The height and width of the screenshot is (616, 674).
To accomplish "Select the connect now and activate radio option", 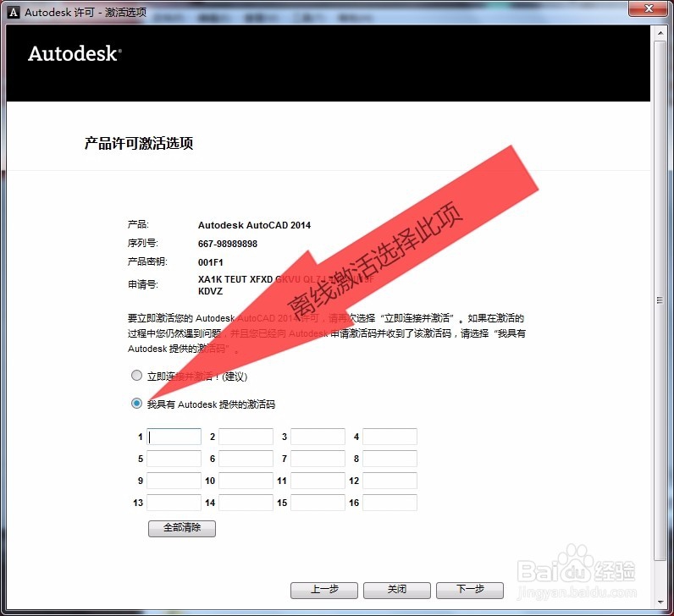I will (136, 376).
